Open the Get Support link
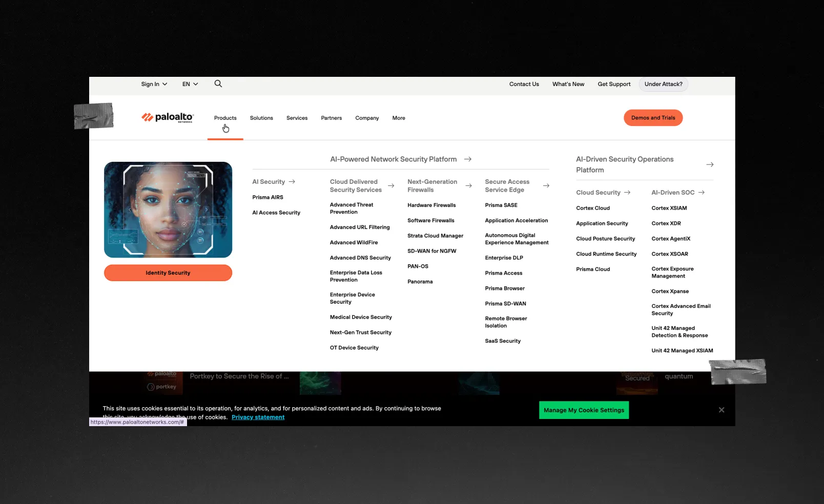824x504 pixels. point(614,84)
